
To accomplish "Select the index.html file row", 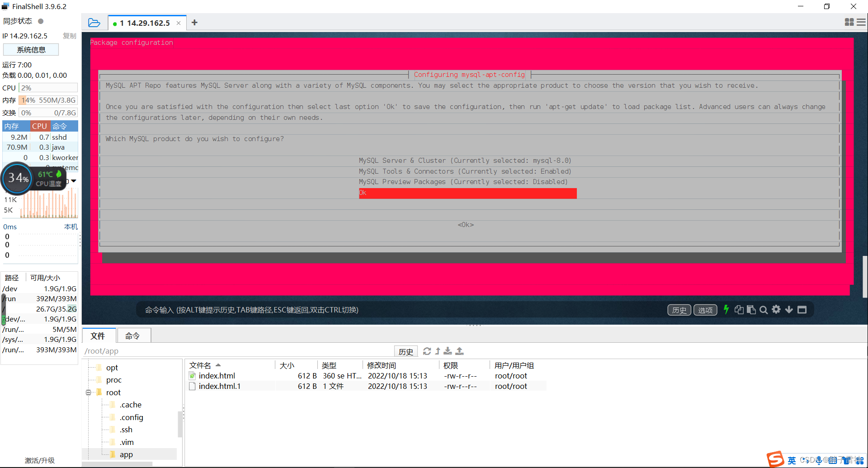I will (367, 376).
